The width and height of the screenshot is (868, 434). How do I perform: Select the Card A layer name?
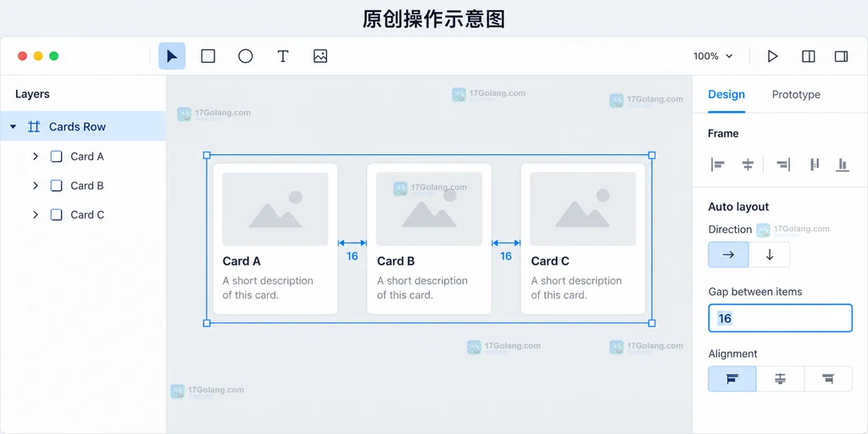[x=87, y=157]
